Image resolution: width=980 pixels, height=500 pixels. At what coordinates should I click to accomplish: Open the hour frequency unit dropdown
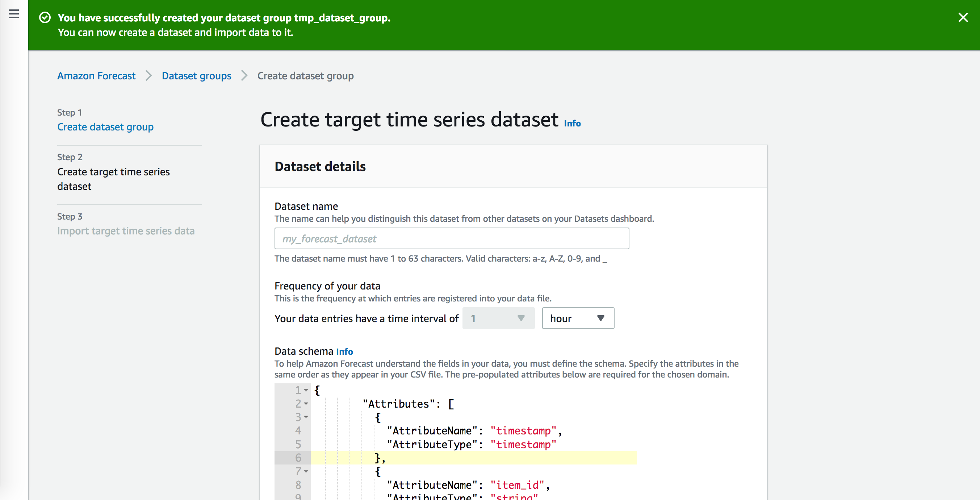pos(578,318)
